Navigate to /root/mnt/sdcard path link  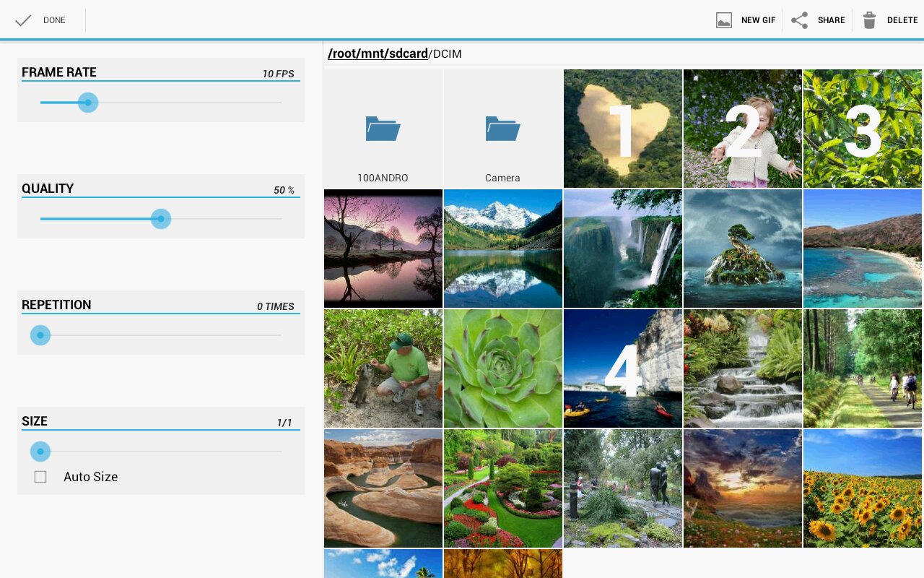(x=378, y=54)
